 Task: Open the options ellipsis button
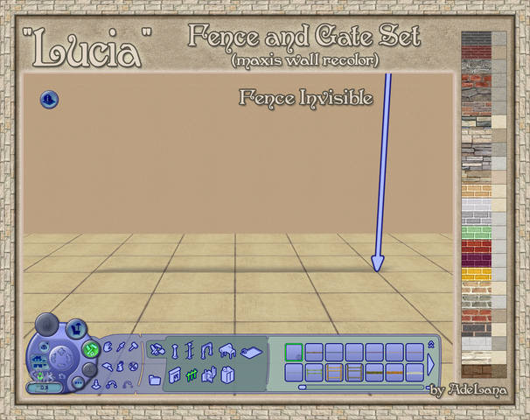click(79, 383)
